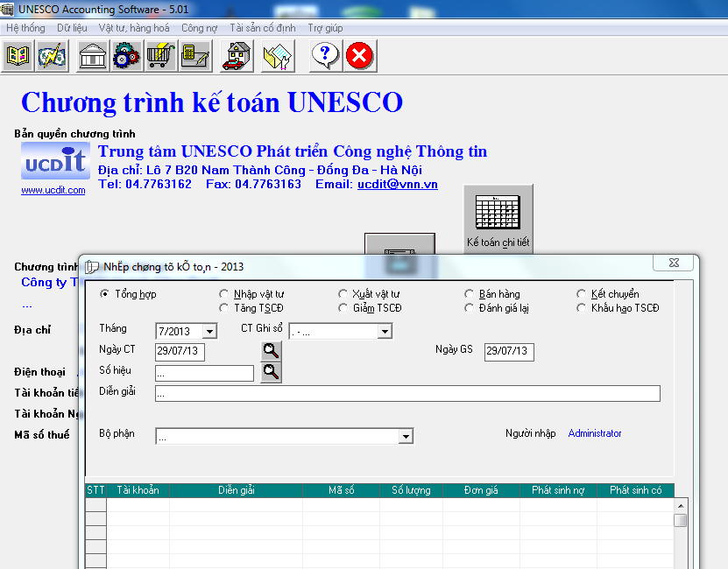728x569 pixels.
Task: Open the Tháng month dropdown
Action: click(210, 331)
